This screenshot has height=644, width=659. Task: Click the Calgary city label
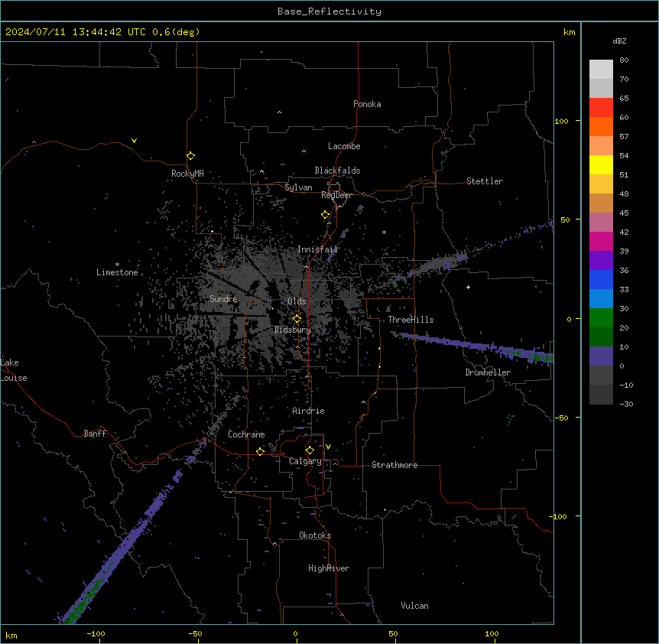tap(305, 461)
